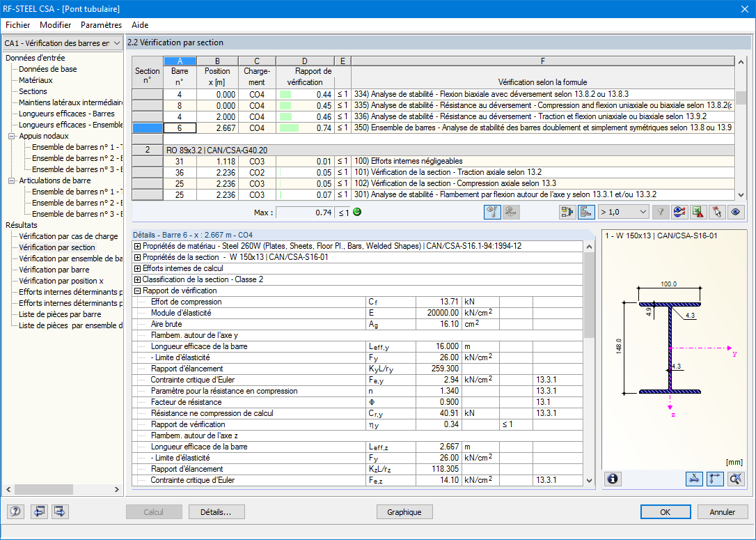The width and height of the screenshot is (756, 540).
Task: Toggle the principal axes display icon
Action: [x=715, y=479]
